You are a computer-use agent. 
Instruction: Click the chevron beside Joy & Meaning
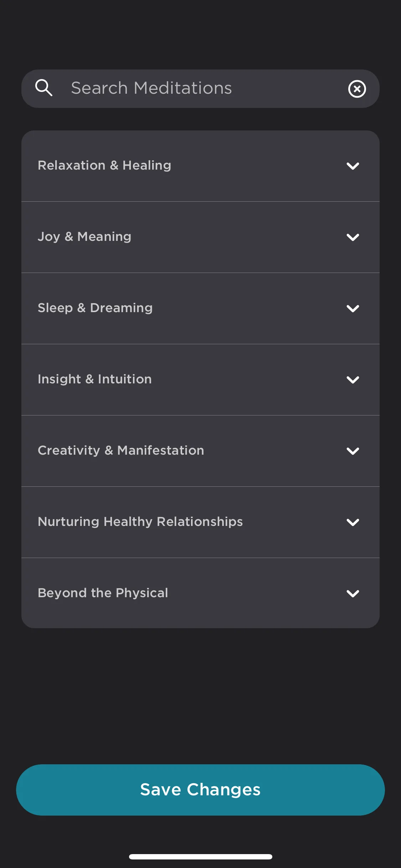pos(353,237)
